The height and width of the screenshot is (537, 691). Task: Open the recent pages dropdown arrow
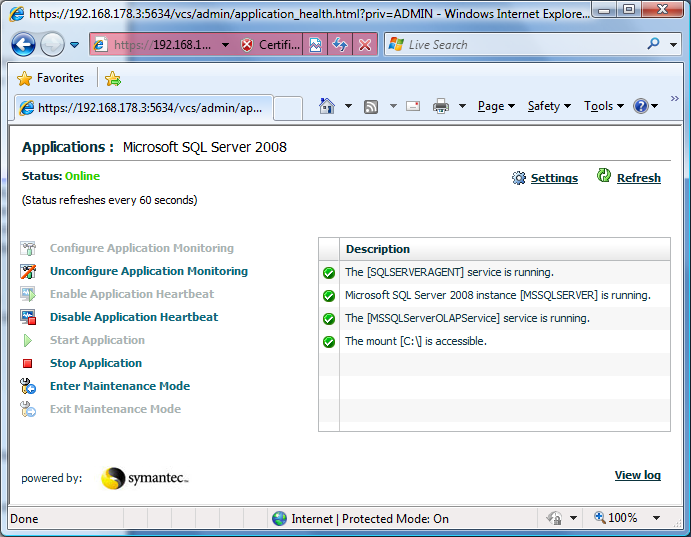click(x=74, y=44)
